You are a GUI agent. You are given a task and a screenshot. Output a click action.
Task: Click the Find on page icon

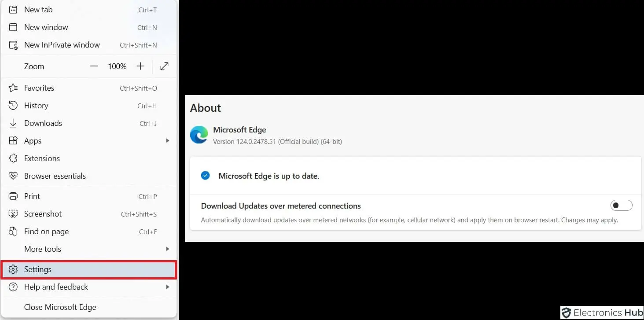tap(13, 232)
